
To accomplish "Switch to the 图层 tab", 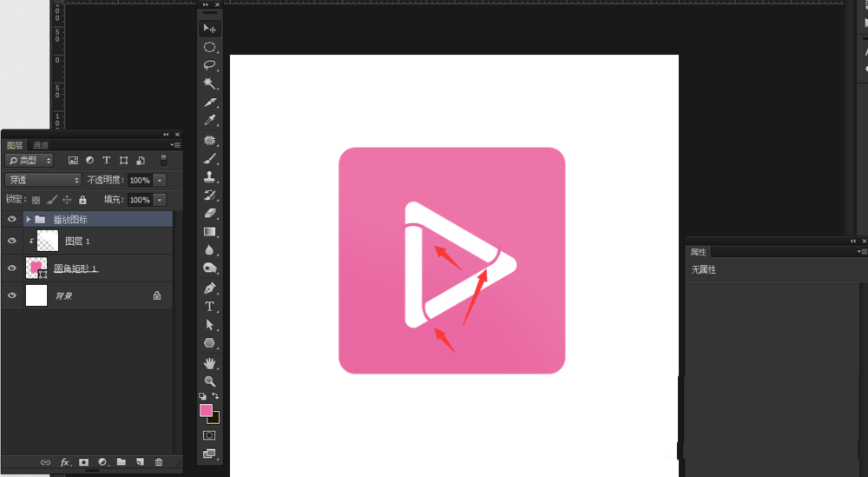I will [15, 145].
